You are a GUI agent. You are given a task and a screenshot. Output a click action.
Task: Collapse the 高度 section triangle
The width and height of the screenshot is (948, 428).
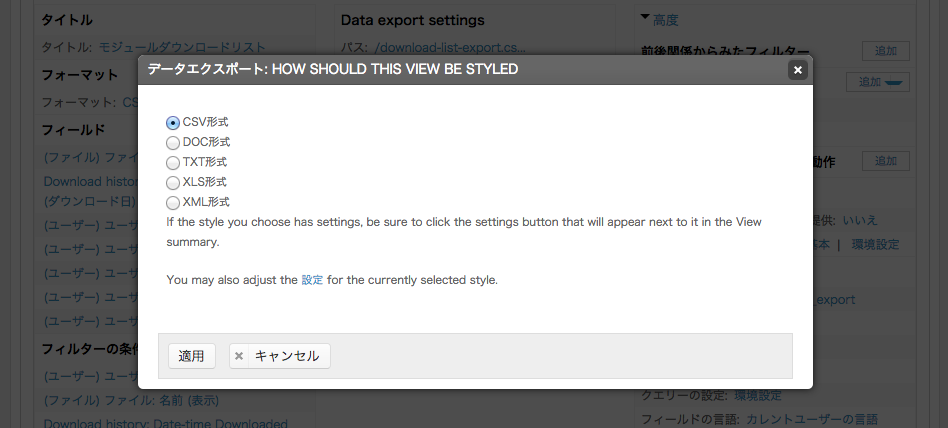[645, 18]
